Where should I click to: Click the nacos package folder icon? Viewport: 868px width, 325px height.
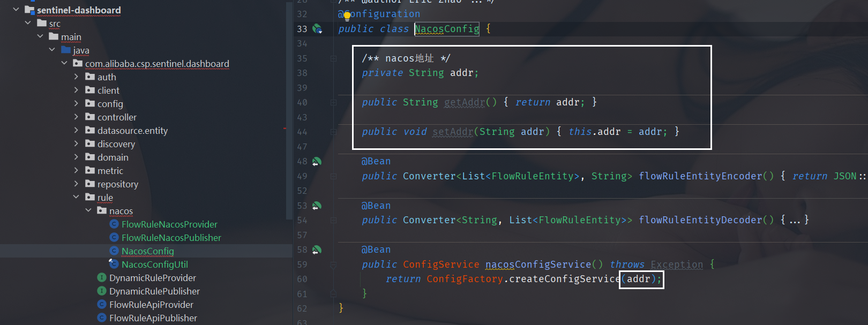[102, 210]
